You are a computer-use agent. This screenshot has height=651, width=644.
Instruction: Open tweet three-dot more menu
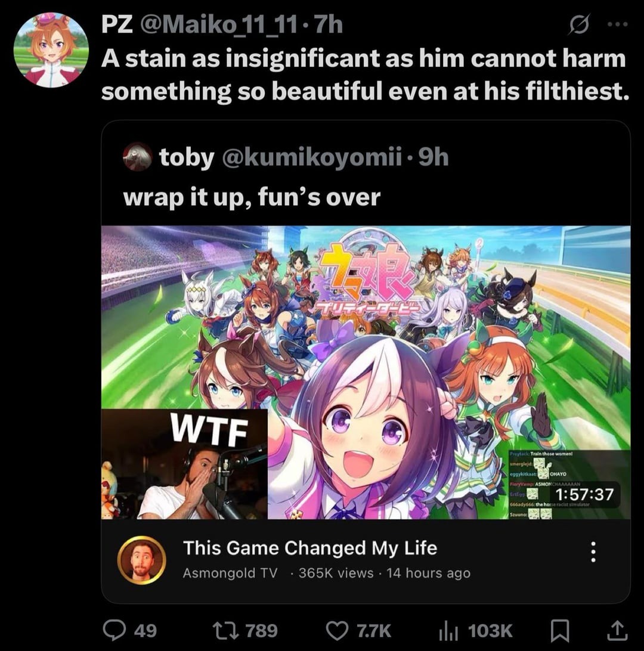click(x=618, y=24)
